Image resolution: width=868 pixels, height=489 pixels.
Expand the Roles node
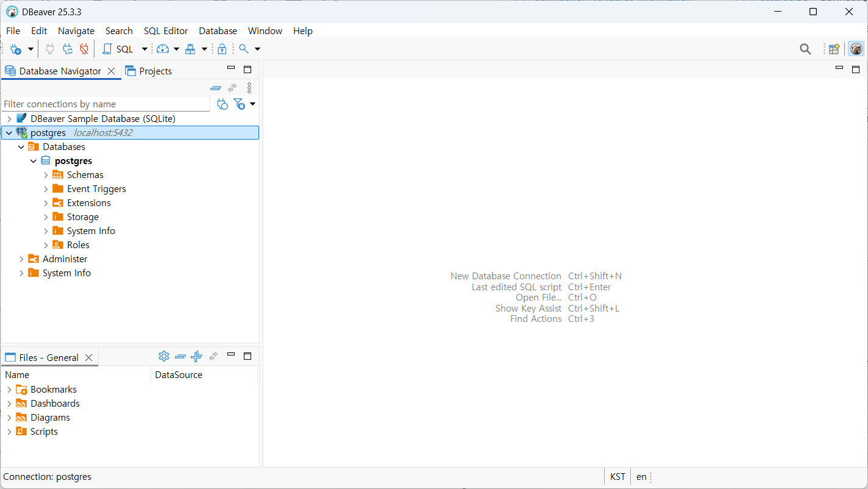(x=46, y=245)
